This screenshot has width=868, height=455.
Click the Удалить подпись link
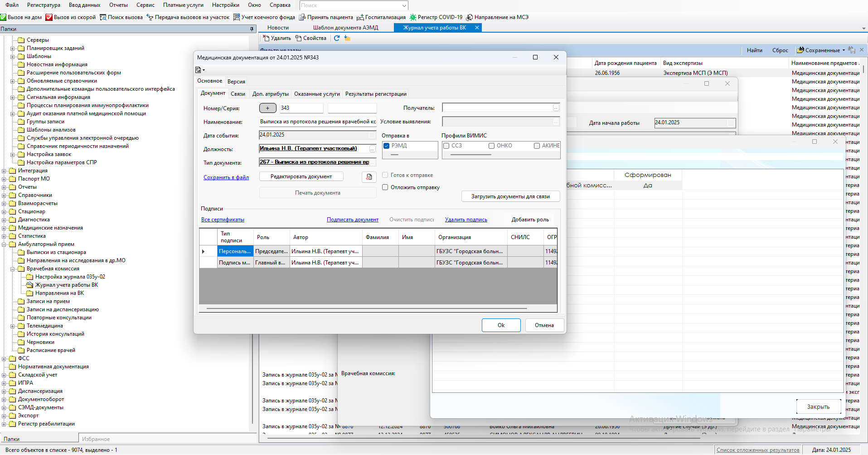(466, 220)
